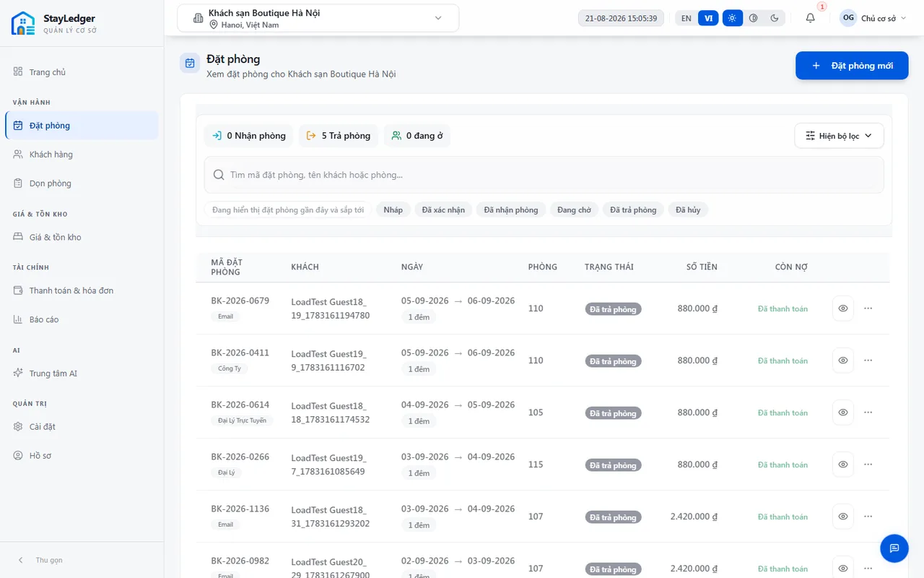This screenshot has height=578, width=924.
Task: View booking BK-2026-0411 eye icon
Action: coord(843,361)
